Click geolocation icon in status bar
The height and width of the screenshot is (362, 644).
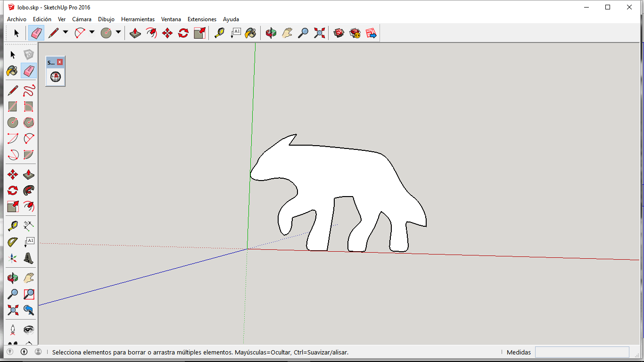coord(10,352)
